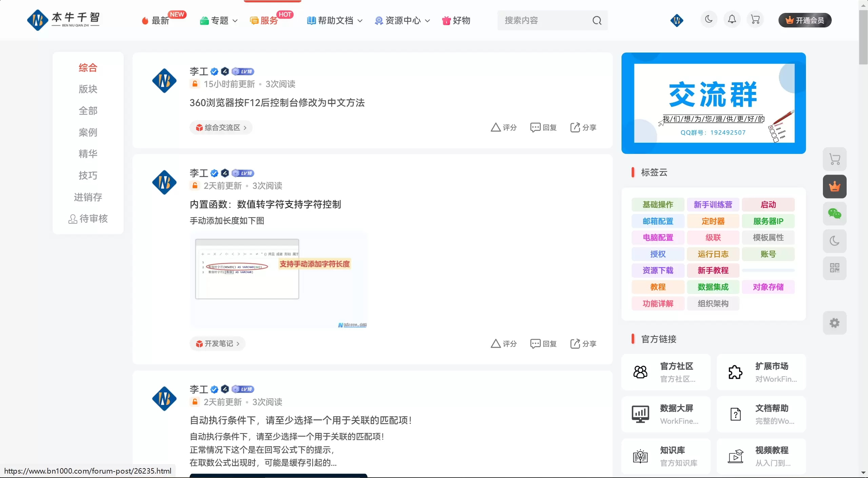This screenshot has width=868, height=478.
Task: Select the 技巧 sidebar tab
Action: pos(88,175)
